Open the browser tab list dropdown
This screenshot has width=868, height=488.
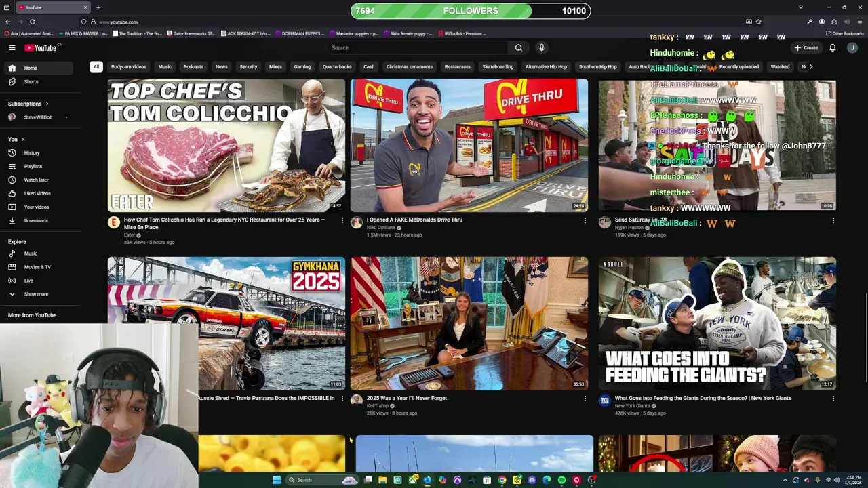pyautogui.click(x=800, y=7)
